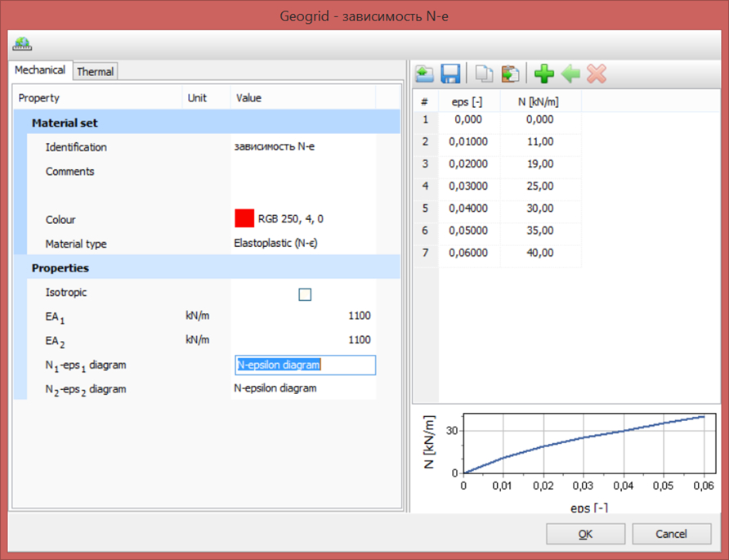The width and height of the screenshot is (729, 560).
Task: Open the N1-eps1 diagram selection field
Action: click(x=305, y=365)
